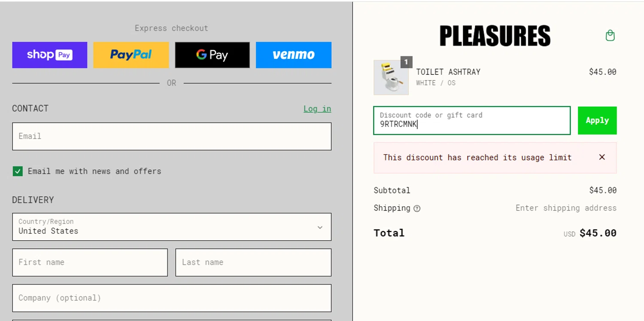Open the Country/Region dropdown
Screen dimensions: 644x321
click(172, 227)
